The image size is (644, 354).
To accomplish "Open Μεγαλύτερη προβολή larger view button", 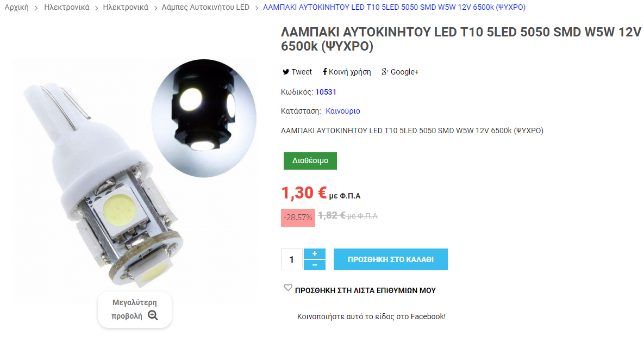I will 135,309.
